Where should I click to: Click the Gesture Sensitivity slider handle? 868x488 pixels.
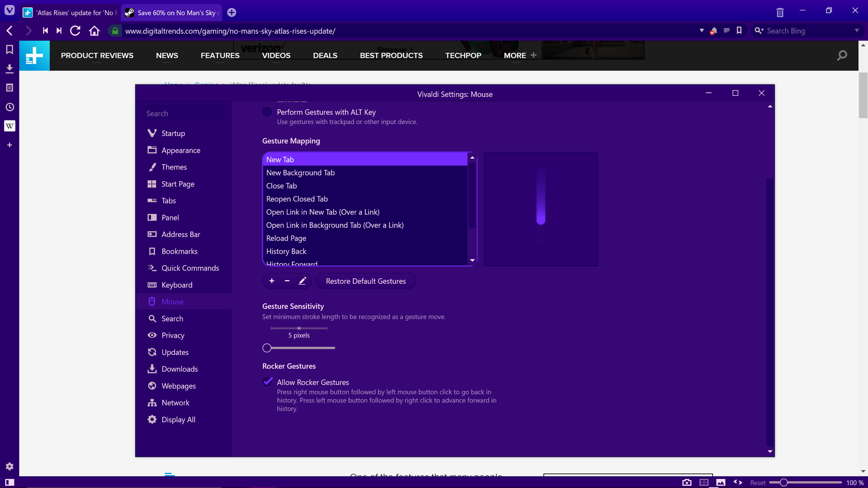click(267, 348)
